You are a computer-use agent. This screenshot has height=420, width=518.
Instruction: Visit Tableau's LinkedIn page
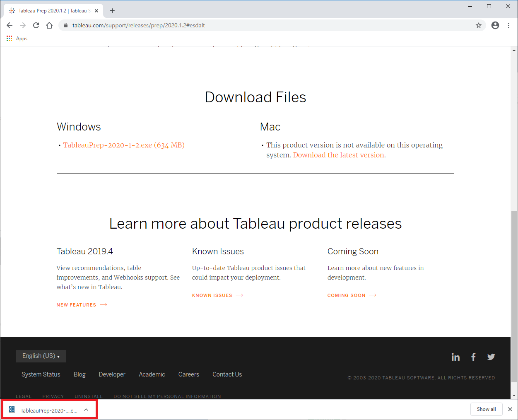[x=455, y=357]
